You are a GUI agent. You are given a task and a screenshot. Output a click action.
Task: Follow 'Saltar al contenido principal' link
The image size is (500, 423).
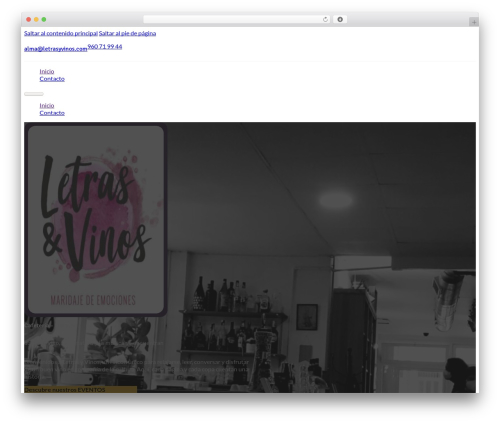click(x=61, y=33)
